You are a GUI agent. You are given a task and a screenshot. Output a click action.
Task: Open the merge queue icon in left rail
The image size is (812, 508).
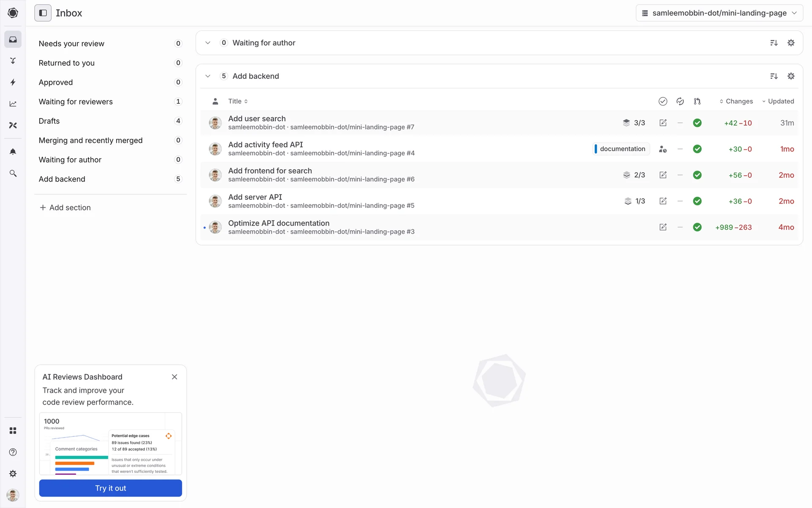tap(13, 61)
